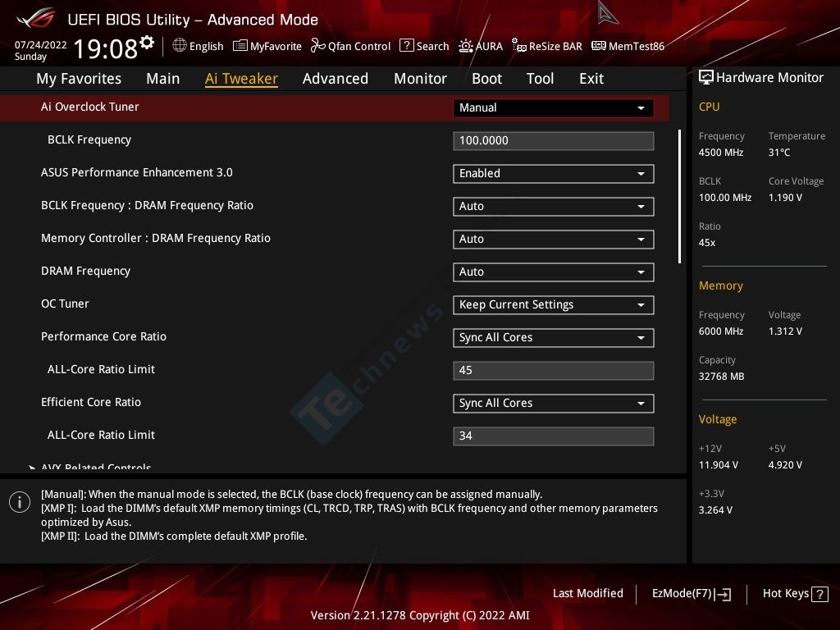Open BCLK Frequency : DRAM Frequency Ratio dropdown

(554, 206)
